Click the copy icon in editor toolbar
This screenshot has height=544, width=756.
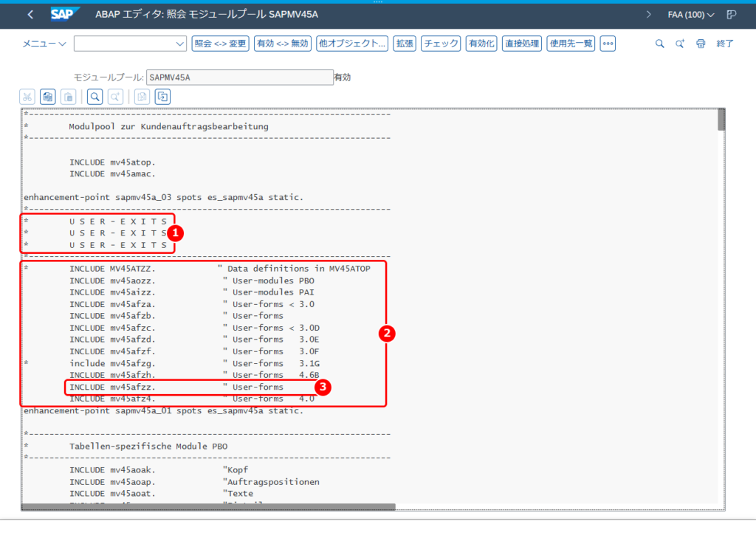pos(48,97)
